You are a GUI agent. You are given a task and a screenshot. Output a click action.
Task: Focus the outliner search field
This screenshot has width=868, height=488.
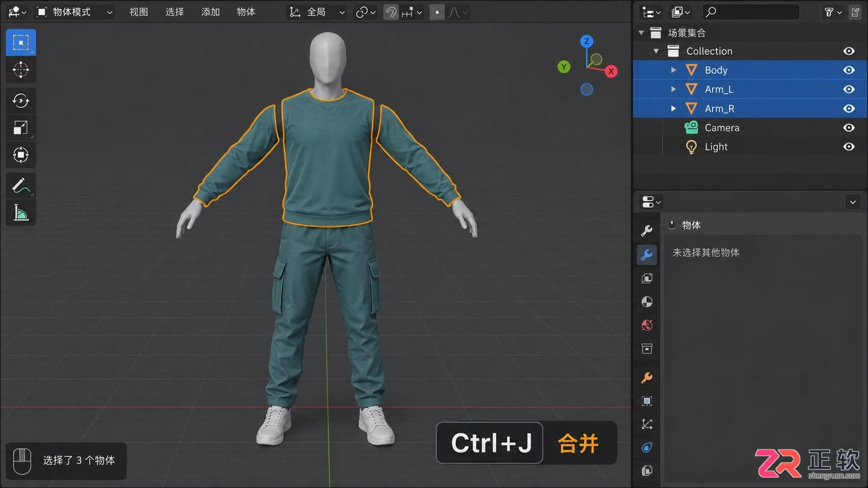tap(751, 11)
